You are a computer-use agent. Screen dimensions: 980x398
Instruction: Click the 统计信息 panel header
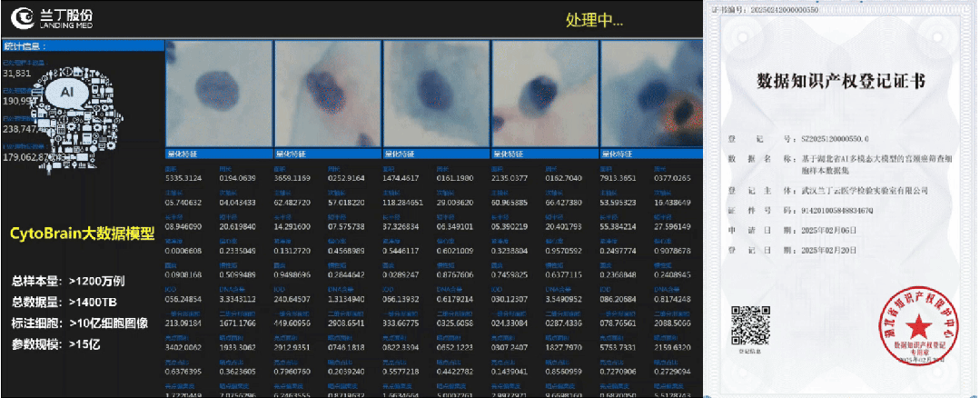[27, 45]
